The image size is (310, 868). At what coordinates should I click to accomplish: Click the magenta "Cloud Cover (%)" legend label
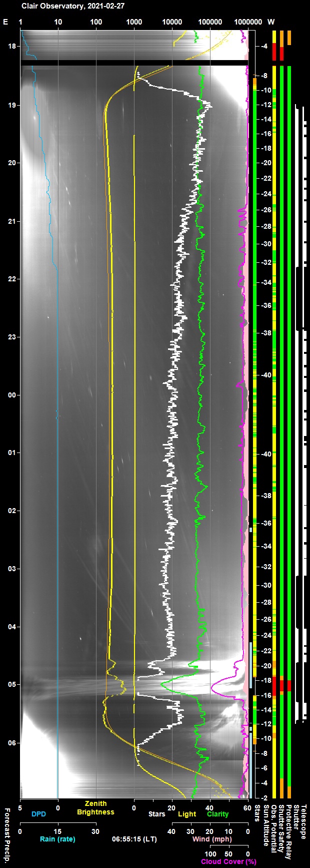[x=228, y=861]
